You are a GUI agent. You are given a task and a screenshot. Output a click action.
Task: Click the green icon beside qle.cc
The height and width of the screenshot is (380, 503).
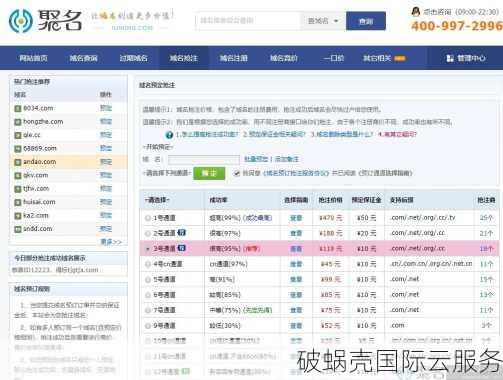click(x=18, y=135)
